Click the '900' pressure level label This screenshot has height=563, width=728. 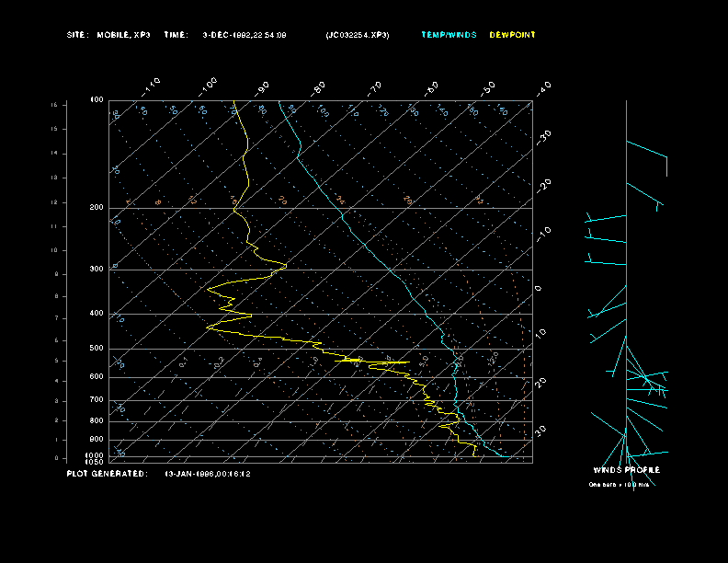click(97, 439)
